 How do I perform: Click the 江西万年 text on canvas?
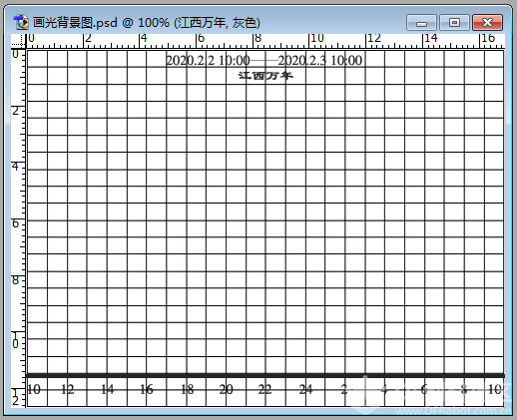tap(265, 76)
